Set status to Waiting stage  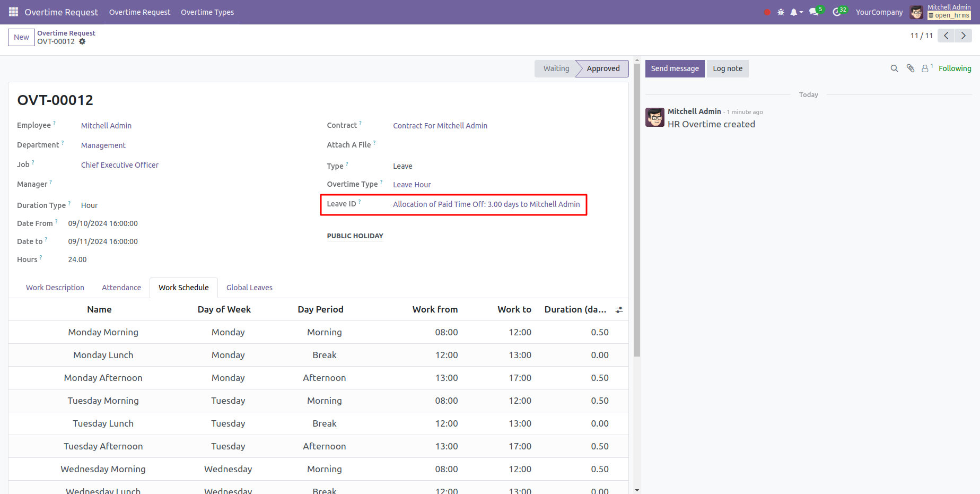556,68
